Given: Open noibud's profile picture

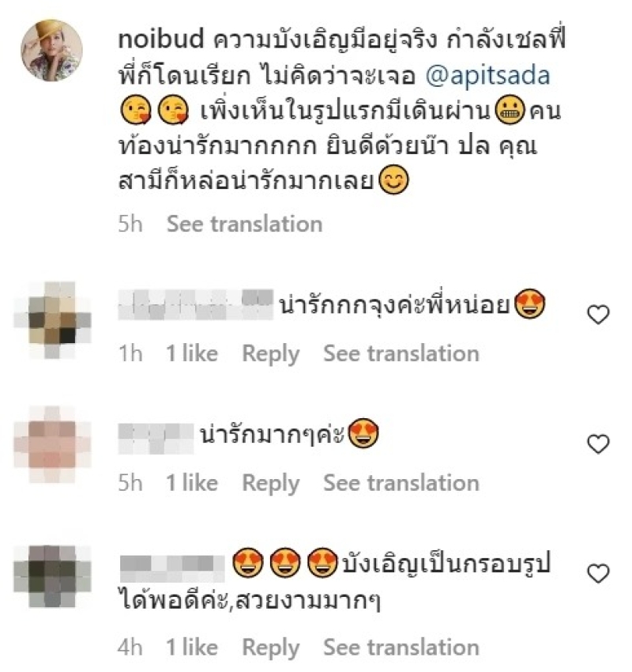Looking at the screenshot, I should (x=52, y=50).
